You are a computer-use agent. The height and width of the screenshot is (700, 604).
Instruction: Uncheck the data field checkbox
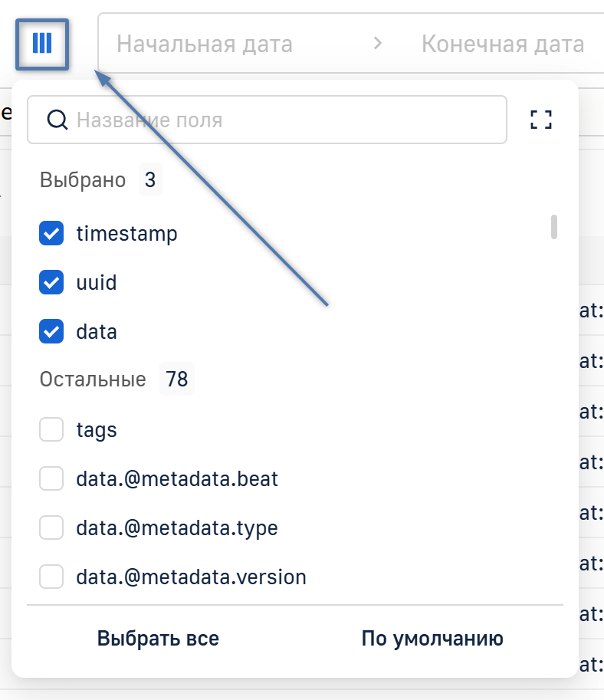[51, 332]
